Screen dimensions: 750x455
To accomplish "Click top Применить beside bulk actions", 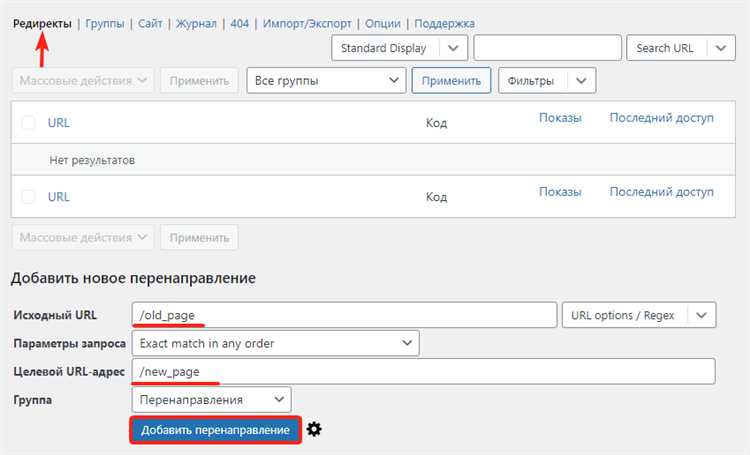I will [199, 80].
